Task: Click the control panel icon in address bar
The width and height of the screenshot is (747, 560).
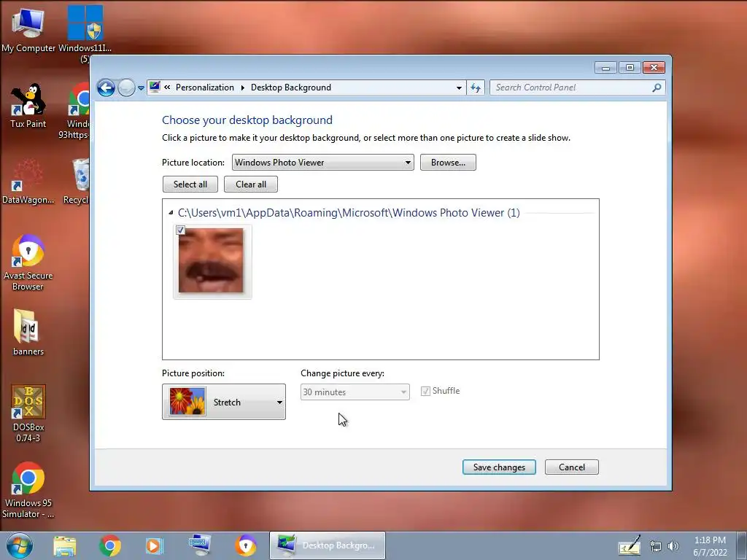Action: click(x=155, y=87)
